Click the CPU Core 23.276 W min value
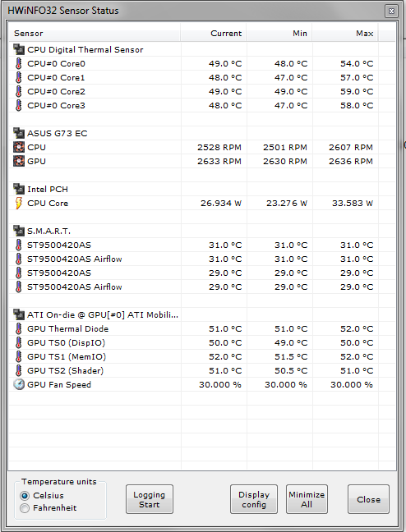Screen dimensions: 406x532 coord(287,204)
